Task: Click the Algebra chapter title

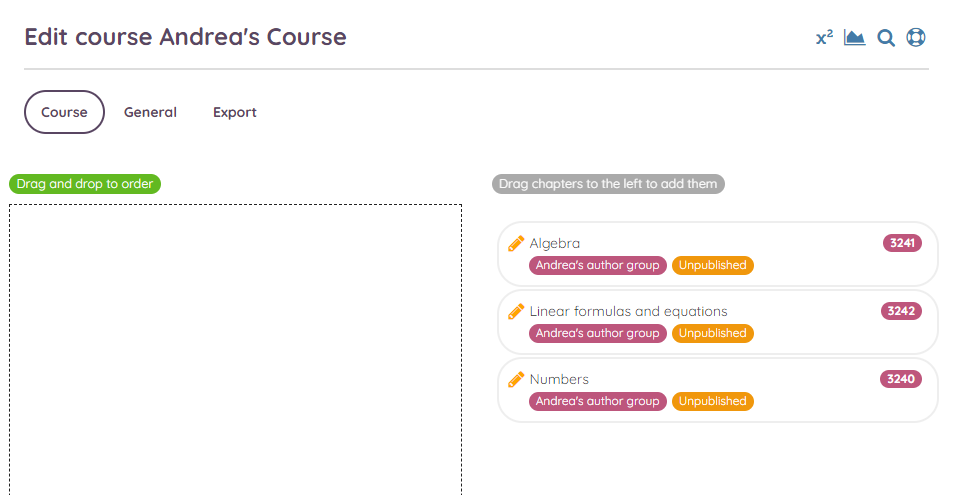Action: click(x=555, y=243)
